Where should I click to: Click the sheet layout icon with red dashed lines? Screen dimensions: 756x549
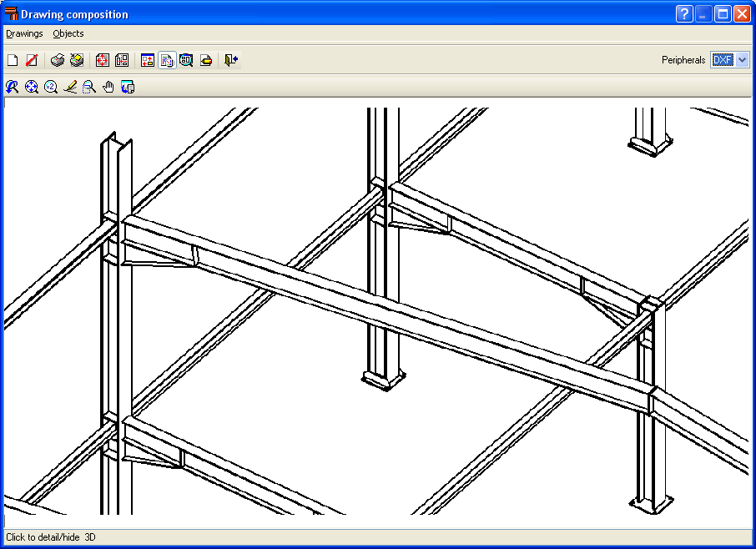(x=122, y=60)
